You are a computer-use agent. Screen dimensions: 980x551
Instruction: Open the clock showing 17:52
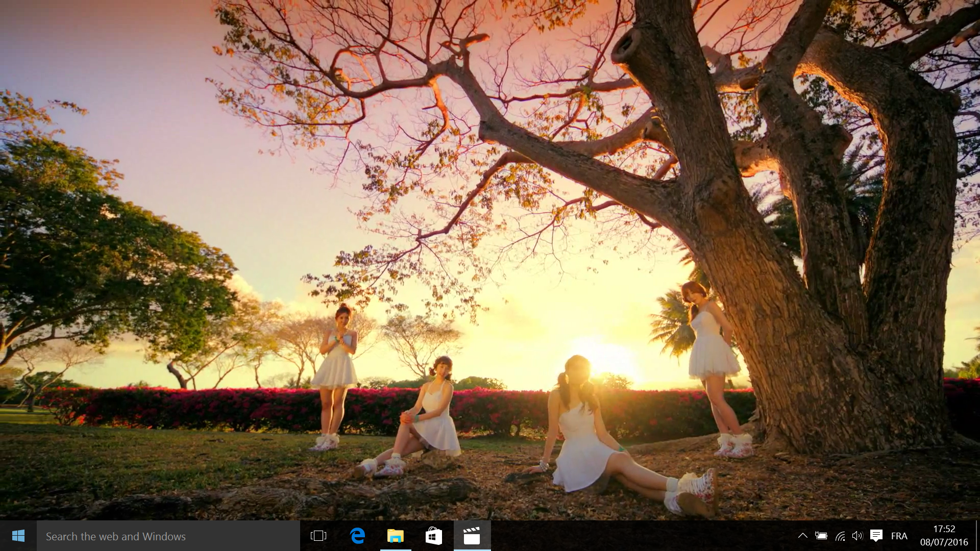click(x=944, y=536)
